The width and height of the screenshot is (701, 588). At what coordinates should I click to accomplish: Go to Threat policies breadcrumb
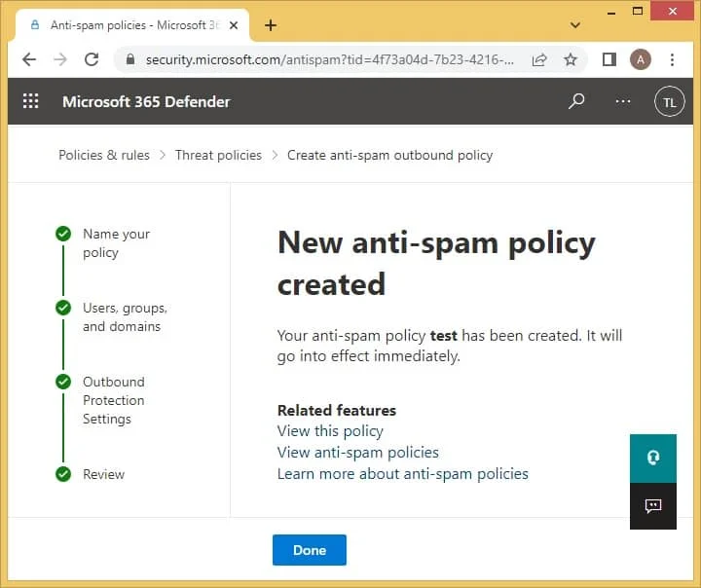coord(218,155)
